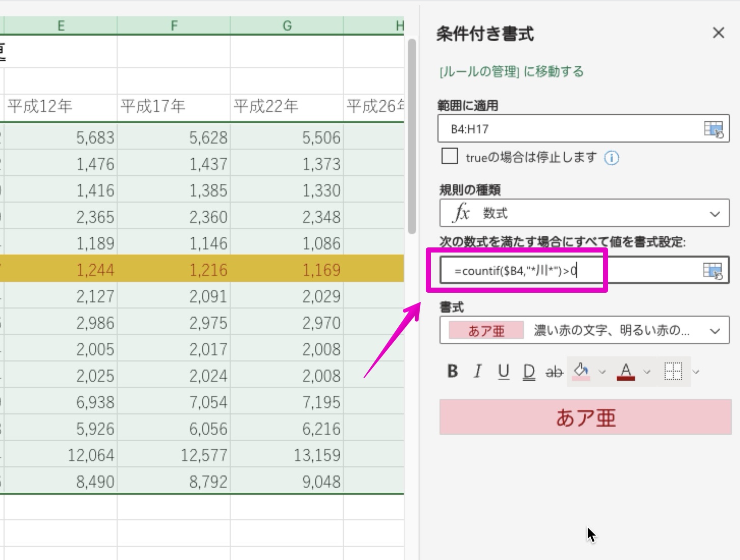740x560 pixels.
Task: Select cell with value 2,025
Action: 61,375
